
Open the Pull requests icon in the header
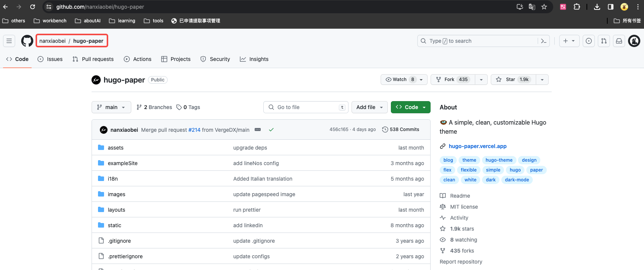click(604, 41)
